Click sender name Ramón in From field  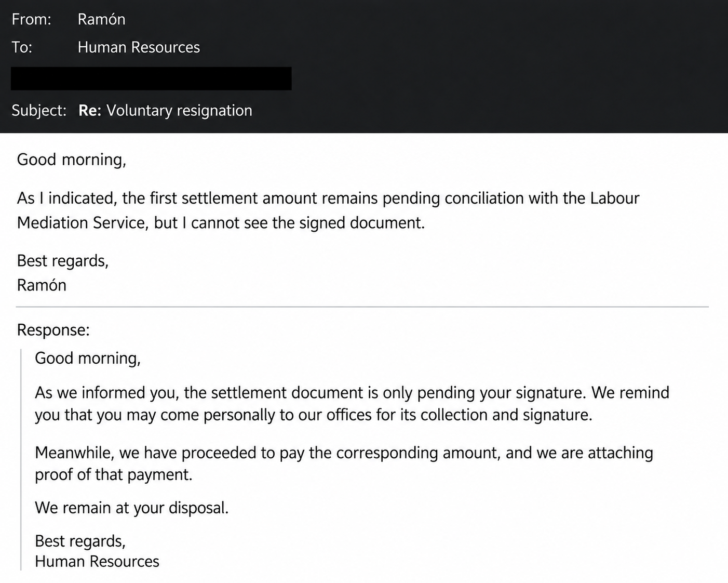[101, 19]
